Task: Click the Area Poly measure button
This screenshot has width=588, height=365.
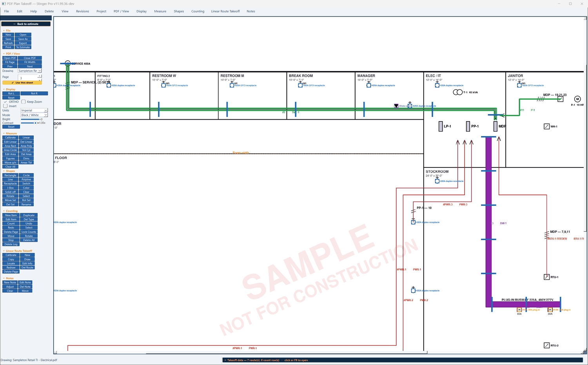Action: (26, 146)
